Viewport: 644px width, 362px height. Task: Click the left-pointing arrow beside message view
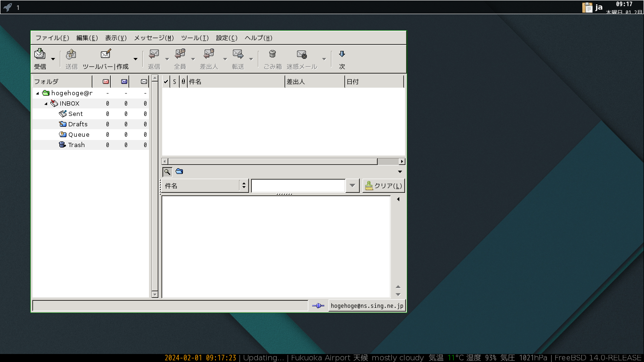tap(398, 199)
